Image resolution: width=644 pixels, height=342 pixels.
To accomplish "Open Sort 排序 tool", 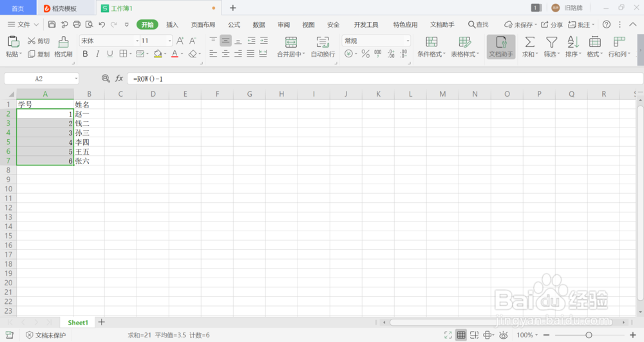I will (573, 46).
